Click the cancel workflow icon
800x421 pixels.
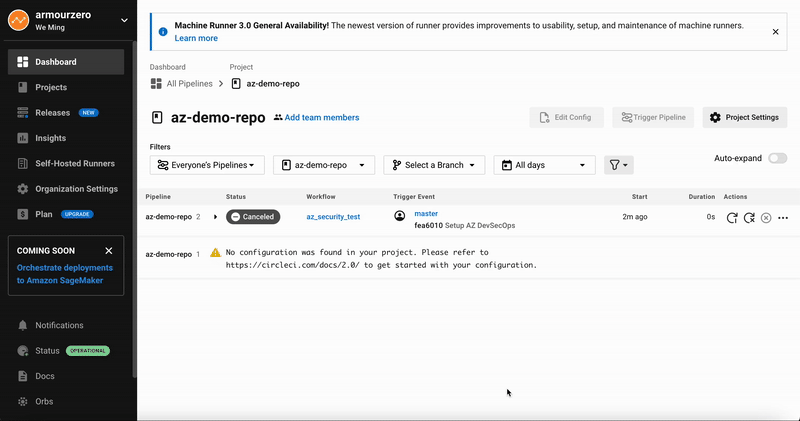click(x=766, y=217)
